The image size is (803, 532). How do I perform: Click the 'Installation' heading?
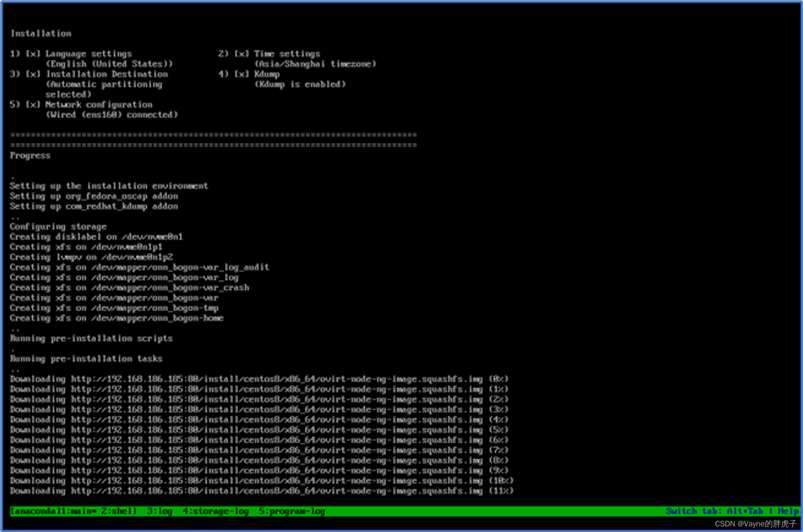(41, 34)
